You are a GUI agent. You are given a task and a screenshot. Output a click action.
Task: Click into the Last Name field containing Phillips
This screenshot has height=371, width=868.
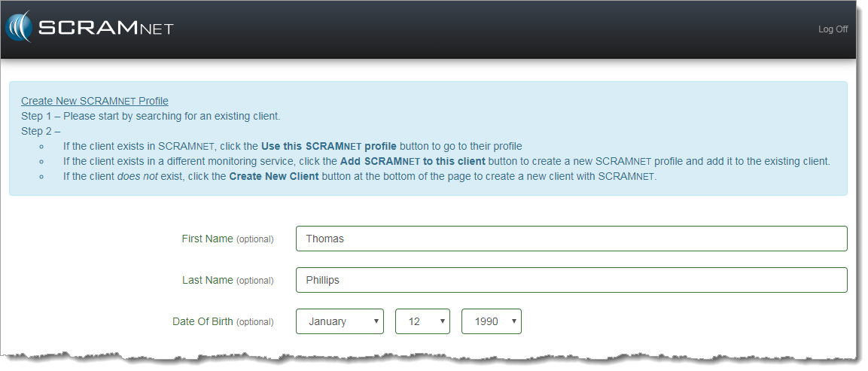click(571, 280)
